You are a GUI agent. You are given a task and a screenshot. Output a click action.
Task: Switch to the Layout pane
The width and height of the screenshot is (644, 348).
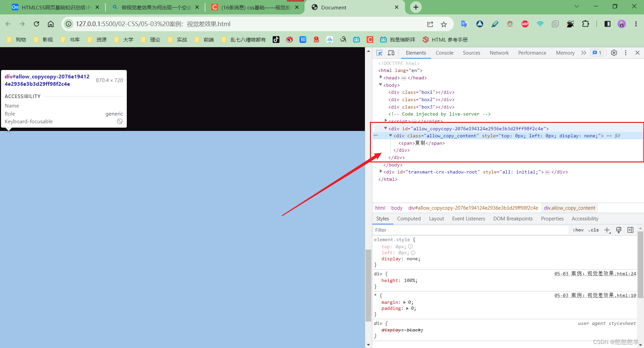pyautogui.click(x=436, y=219)
